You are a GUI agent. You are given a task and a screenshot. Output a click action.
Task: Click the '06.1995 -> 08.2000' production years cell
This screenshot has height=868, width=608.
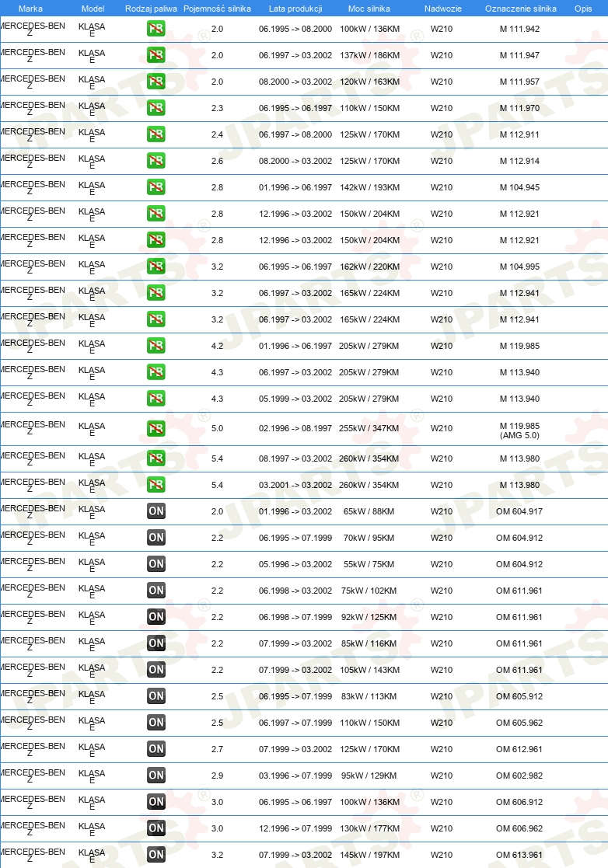pyautogui.click(x=295, y=29)
